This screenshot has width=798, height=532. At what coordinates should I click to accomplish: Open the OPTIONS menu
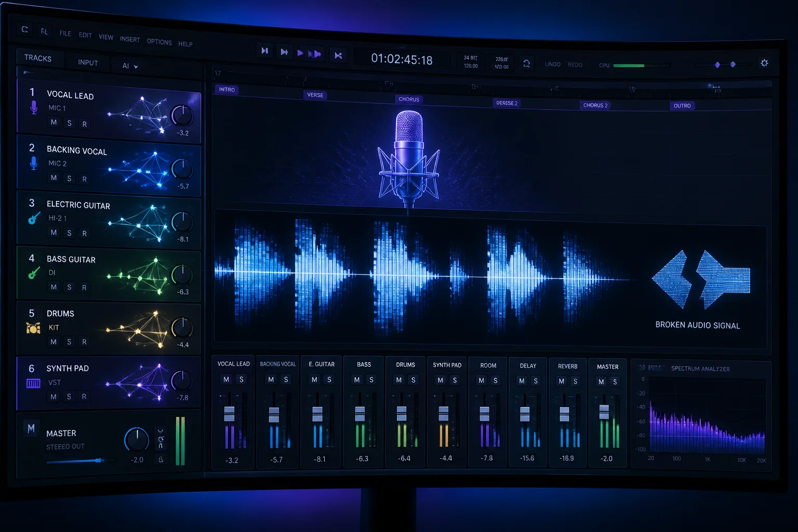(x=159, y=42)
